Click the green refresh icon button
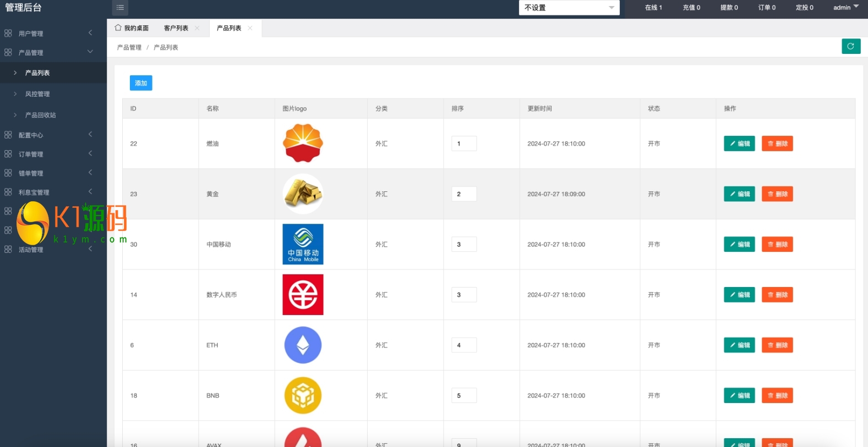This screenshot has width=868, height=447. point(851,46)
